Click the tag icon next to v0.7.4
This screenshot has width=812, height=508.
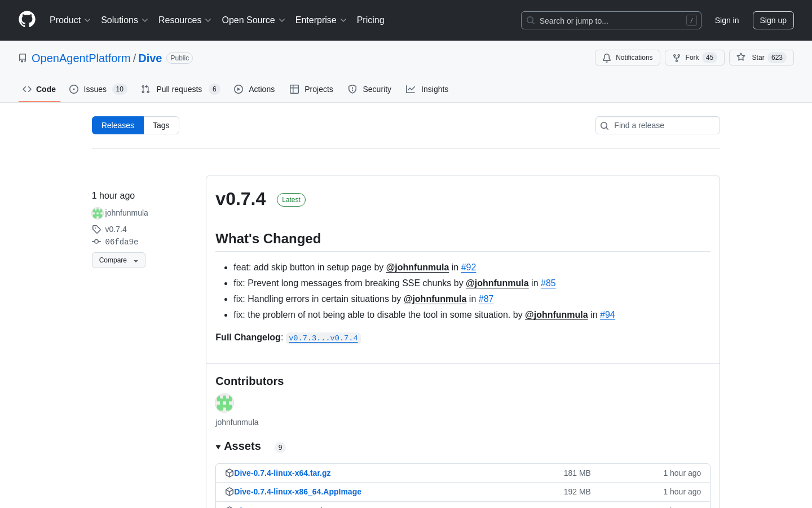click(x=96, y=229)
